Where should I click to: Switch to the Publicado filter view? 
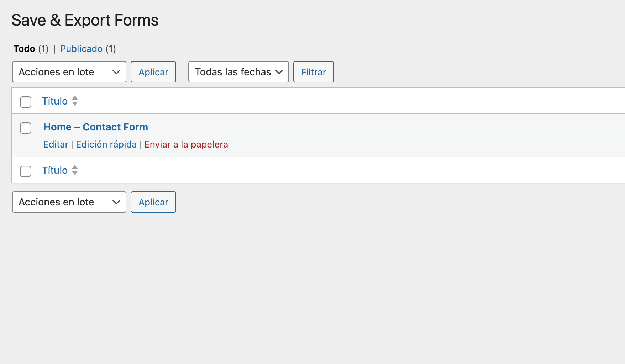(81, 49)
